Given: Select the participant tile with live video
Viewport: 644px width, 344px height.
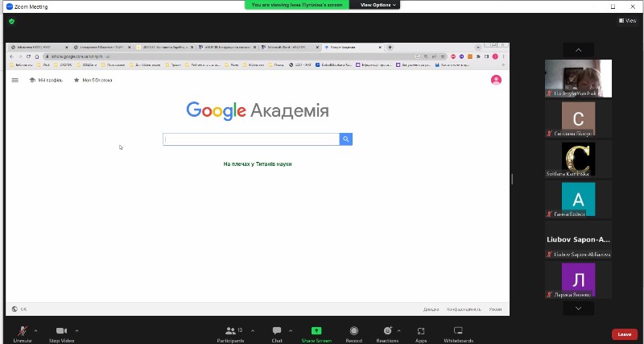Looking at the screenshot, I should pyautogui.click(x=578, y=78).
